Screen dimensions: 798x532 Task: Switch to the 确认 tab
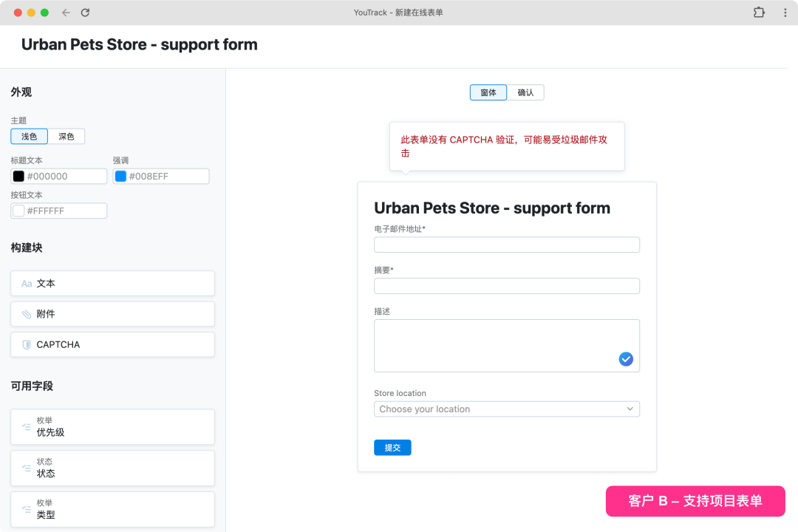point(525,92)
